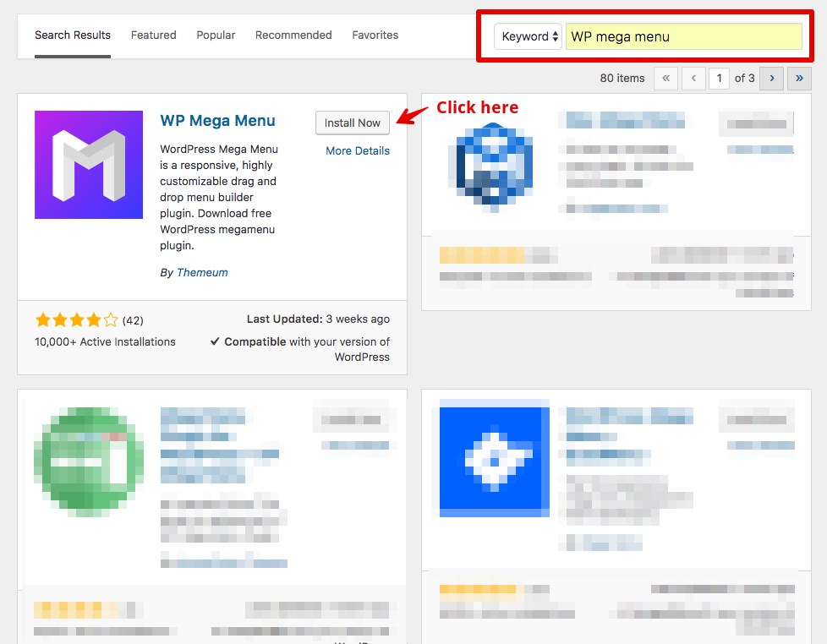Open the Keyword search type dropdown

(x=528, y=36)
